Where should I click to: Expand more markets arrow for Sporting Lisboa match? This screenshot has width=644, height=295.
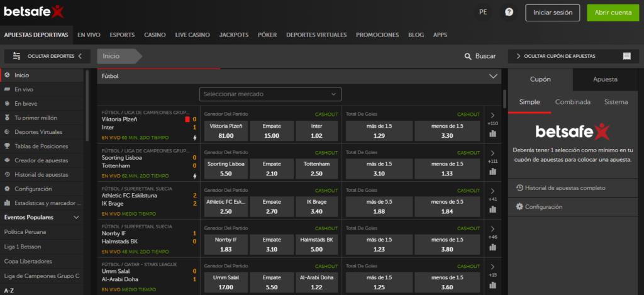(493, 153)
